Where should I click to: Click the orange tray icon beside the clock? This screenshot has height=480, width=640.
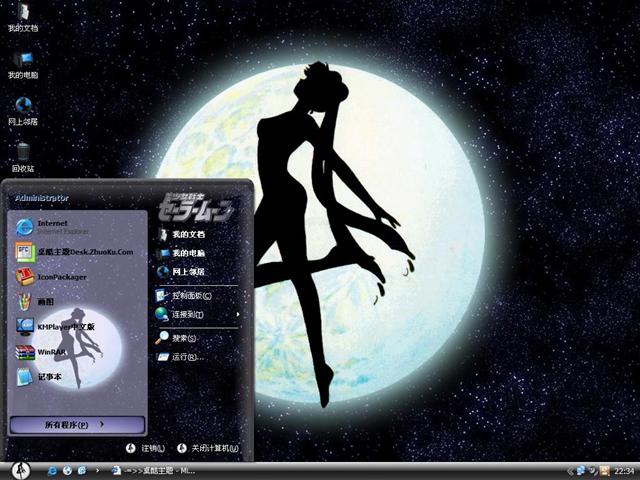pyautogui.click(x=604, y=471)
